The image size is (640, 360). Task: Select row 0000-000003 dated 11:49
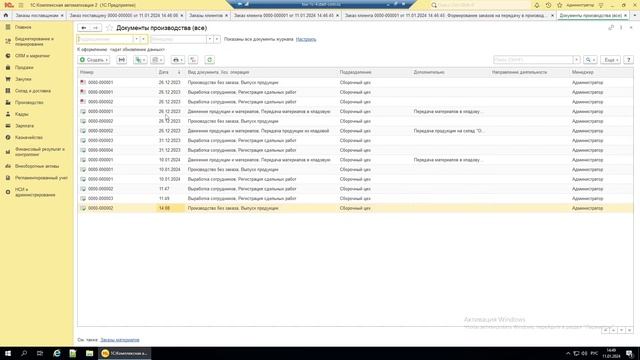355,198
